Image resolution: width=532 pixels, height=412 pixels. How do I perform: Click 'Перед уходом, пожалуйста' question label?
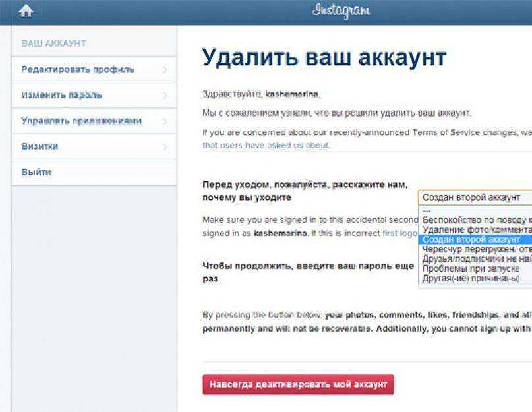point(305,191)
